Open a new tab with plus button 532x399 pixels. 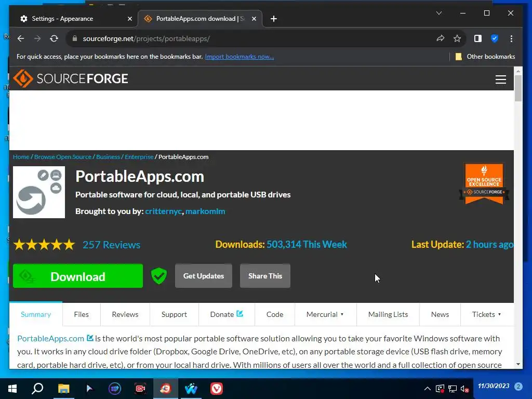(x=273, y=19)
